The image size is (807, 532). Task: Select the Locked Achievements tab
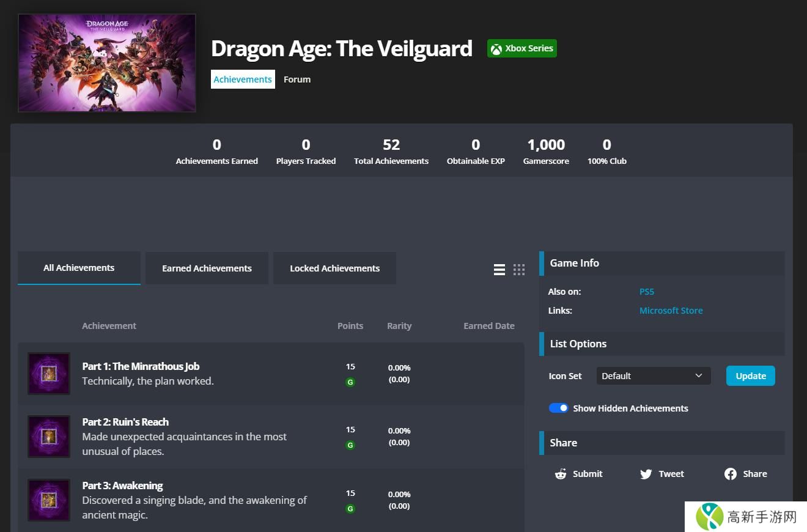pos(334,268)
